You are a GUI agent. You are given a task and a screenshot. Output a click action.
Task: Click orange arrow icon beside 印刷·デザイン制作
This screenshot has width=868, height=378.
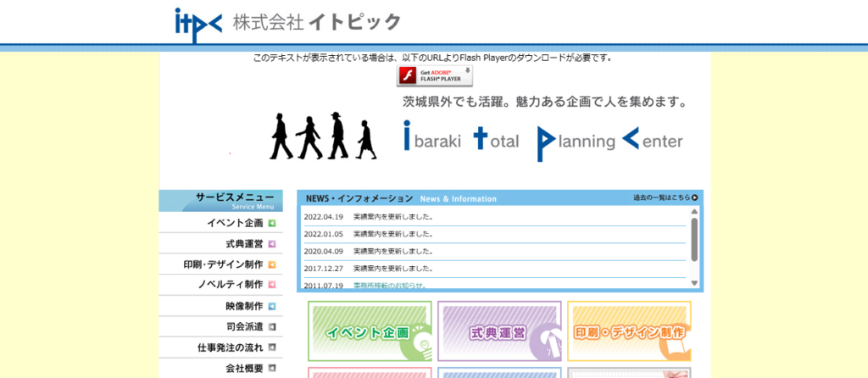tap(272, 265)
